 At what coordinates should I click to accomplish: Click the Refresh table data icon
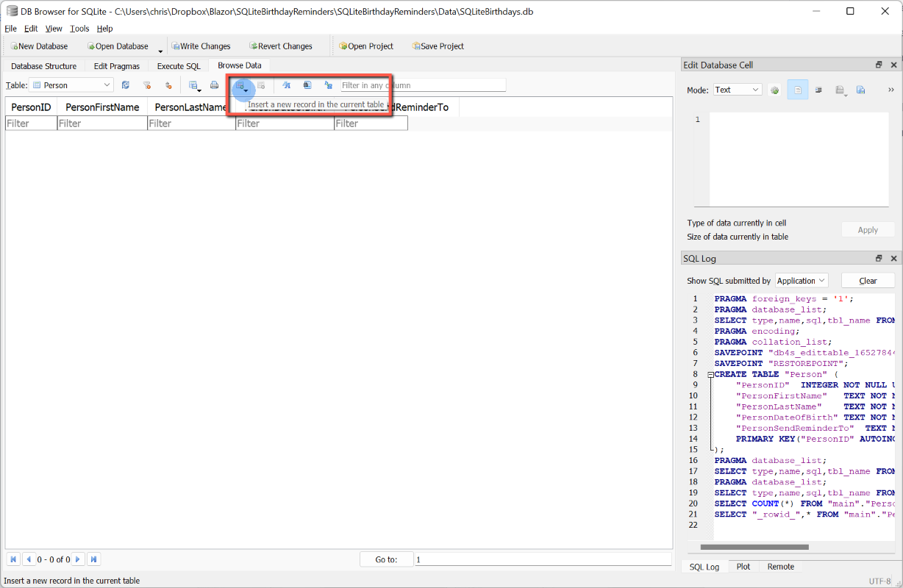pyautogui.click(x=126, y=85)
